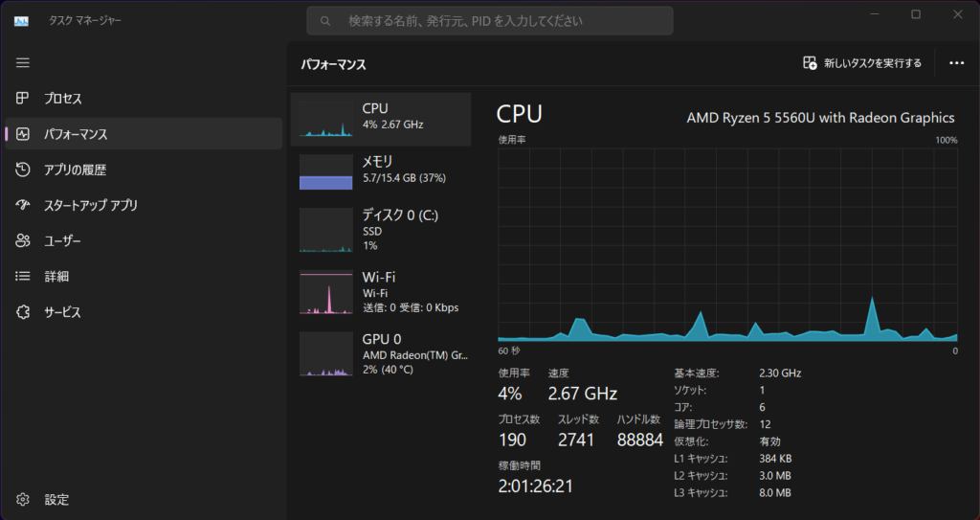Close the Task Manager window

957,13
